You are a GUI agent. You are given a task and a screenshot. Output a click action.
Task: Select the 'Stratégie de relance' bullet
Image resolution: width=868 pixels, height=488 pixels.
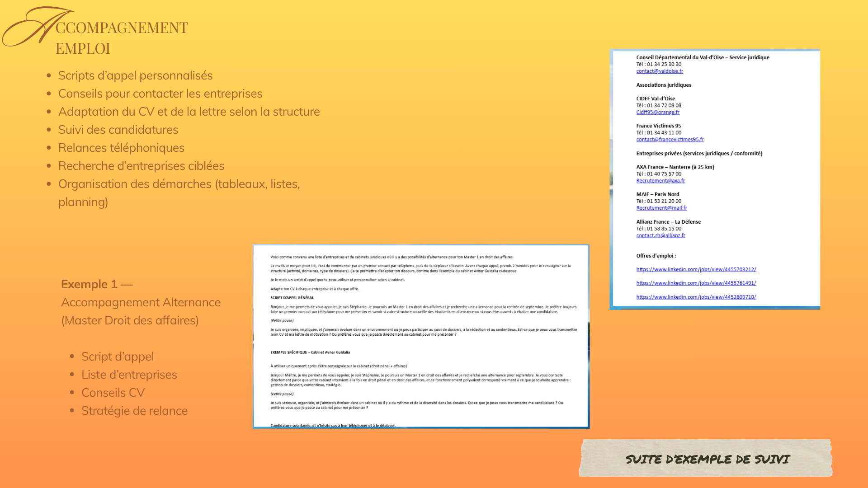[x=134, y=411]
